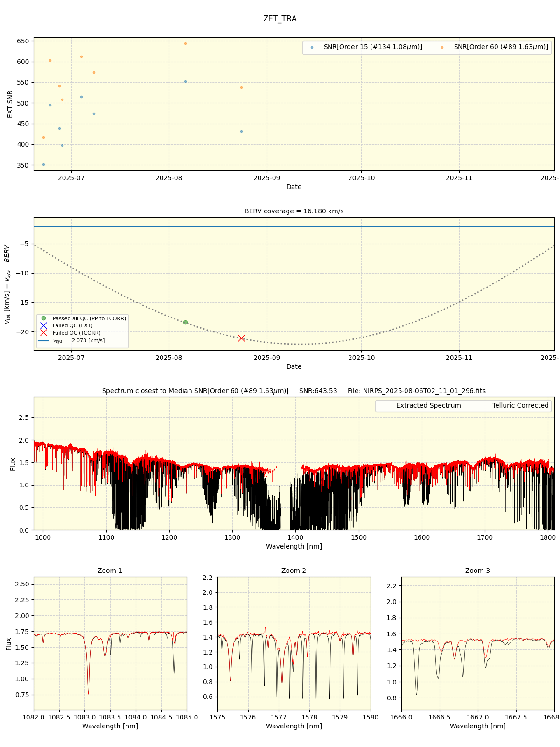
Task: Click the EXT SNR axis label
Action: (10, 104)
